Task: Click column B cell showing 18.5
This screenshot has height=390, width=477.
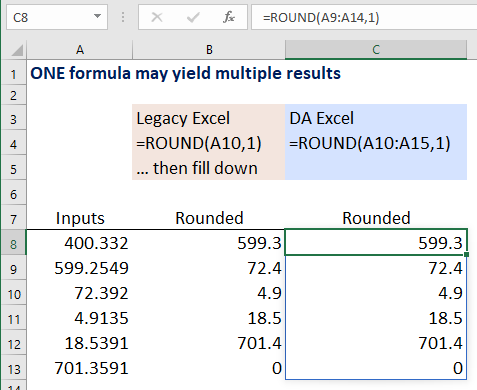Action: click(x=209, y=318)
